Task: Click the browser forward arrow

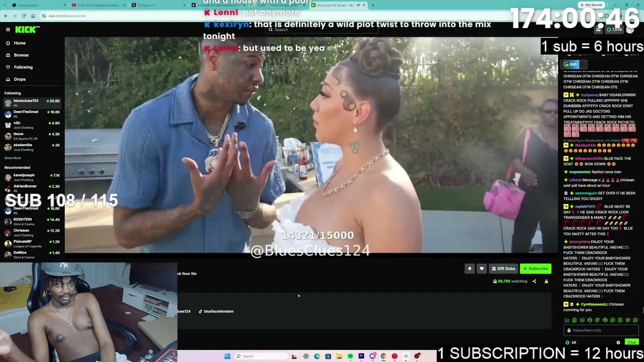Action: 15,16
